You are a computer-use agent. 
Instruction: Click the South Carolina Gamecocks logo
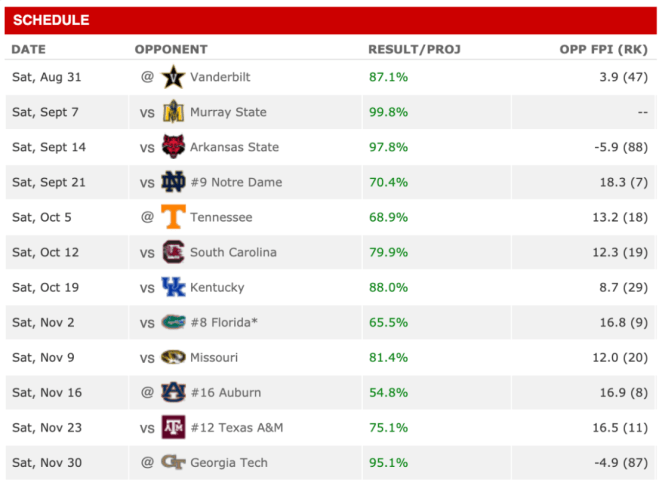coord(174,252)
